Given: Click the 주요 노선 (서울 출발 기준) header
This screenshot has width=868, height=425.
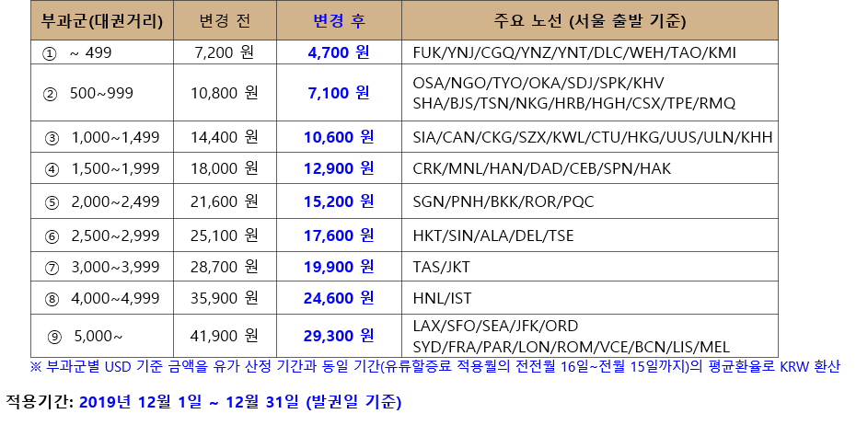Looking at the screenshot, I should point(589,20).
